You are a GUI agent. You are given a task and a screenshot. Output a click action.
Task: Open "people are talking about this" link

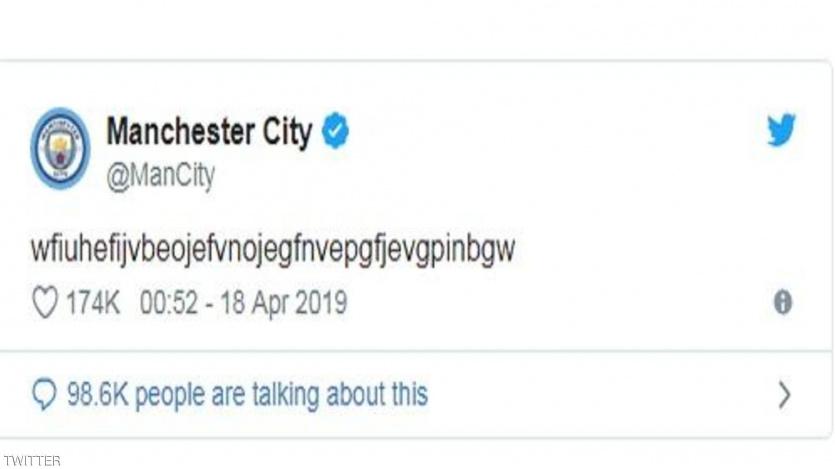pyautogui.click(x=281, y=395)
